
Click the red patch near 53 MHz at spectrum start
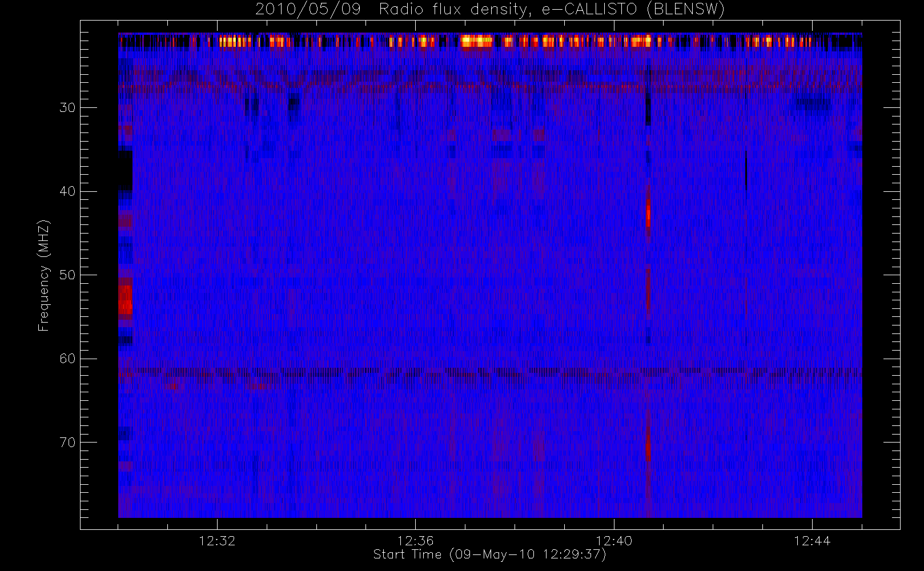click(125, 299)
